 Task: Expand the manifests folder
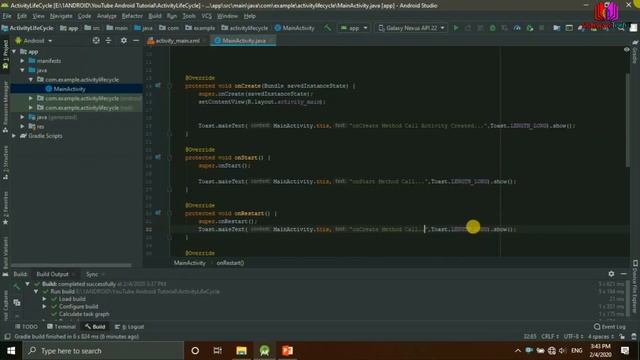point(22,61)
